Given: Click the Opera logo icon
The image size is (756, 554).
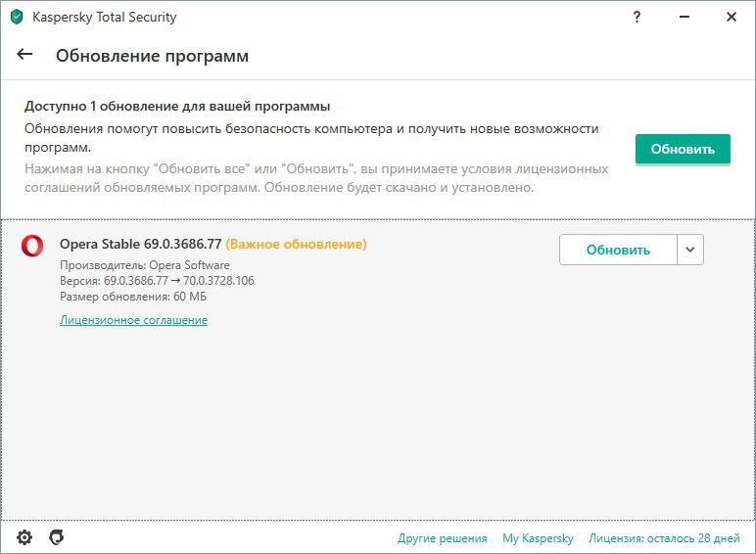Looking at the screenshot, I should (32, 246).
